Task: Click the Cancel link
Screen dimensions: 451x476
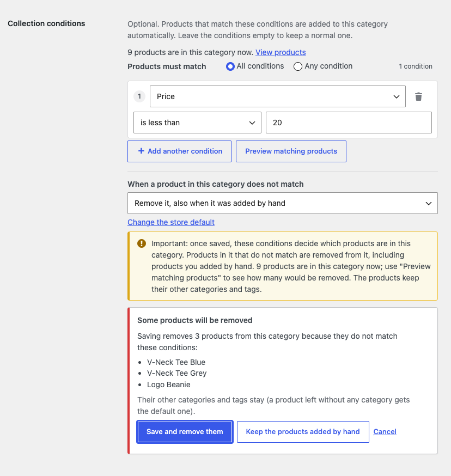Action: tap(385, 432)
